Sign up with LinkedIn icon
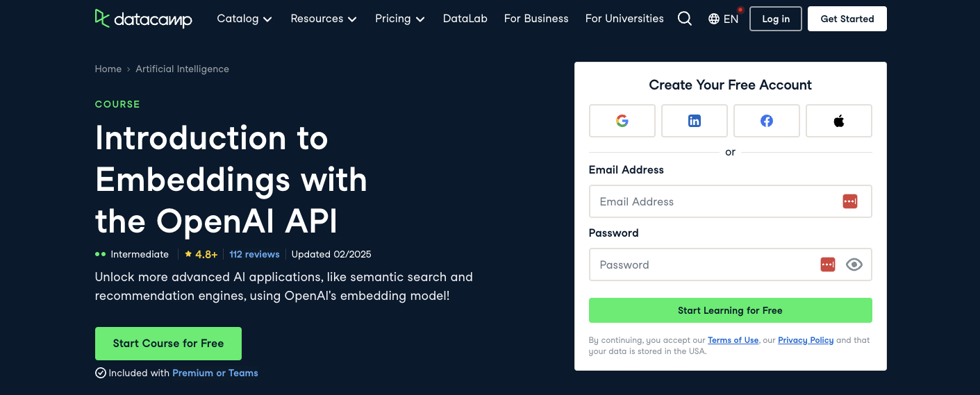980x395 pixels. [x=695, y=121]
